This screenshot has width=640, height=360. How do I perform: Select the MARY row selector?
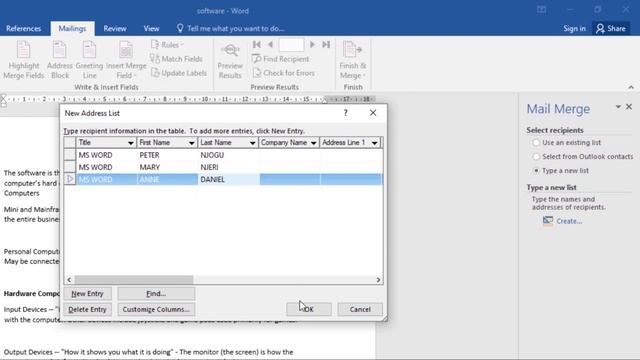point(70,167)
